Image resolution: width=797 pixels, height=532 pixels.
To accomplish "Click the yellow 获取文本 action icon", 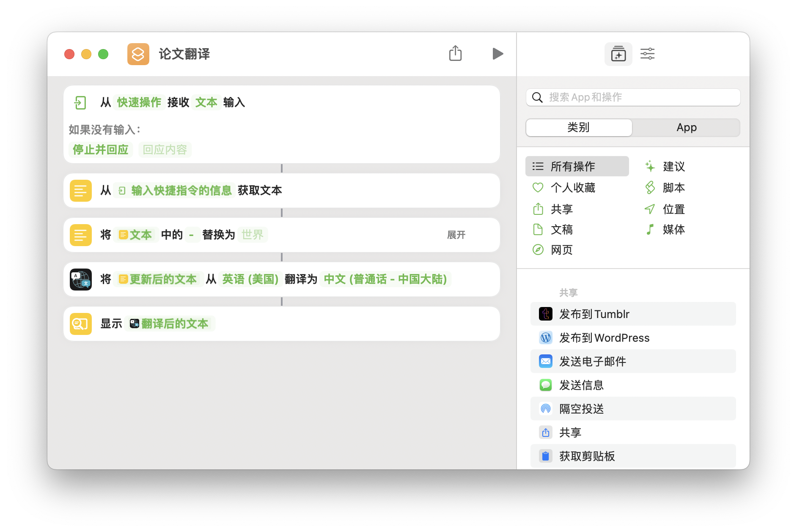I will [x=80, y=190].
